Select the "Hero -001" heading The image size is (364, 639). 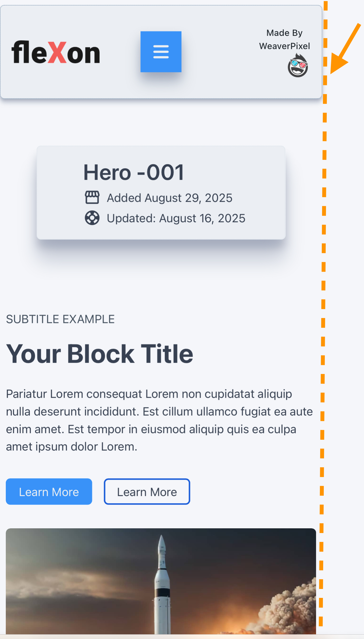click(x=134, y=173)
